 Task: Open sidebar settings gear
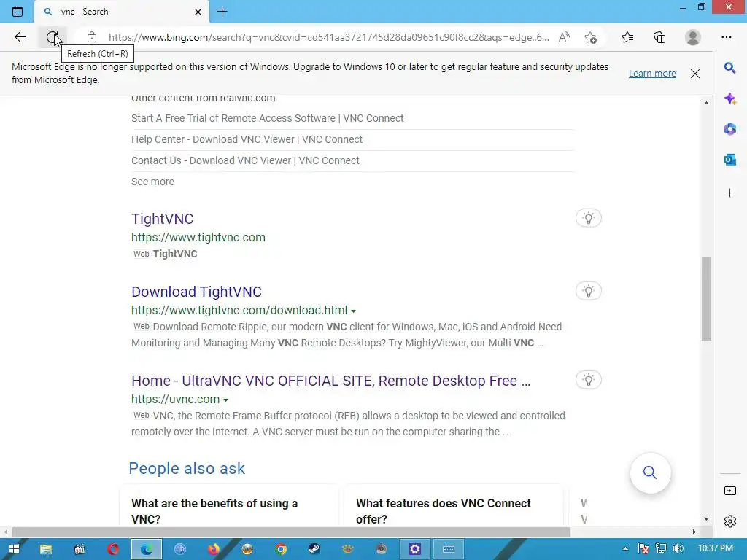(729, 521)
